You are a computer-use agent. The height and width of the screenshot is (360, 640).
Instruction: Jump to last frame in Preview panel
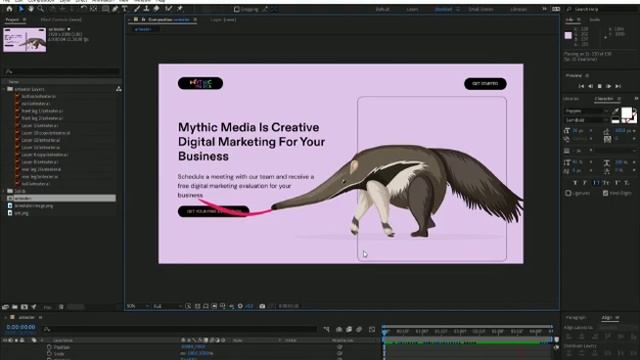click(618, 86)
